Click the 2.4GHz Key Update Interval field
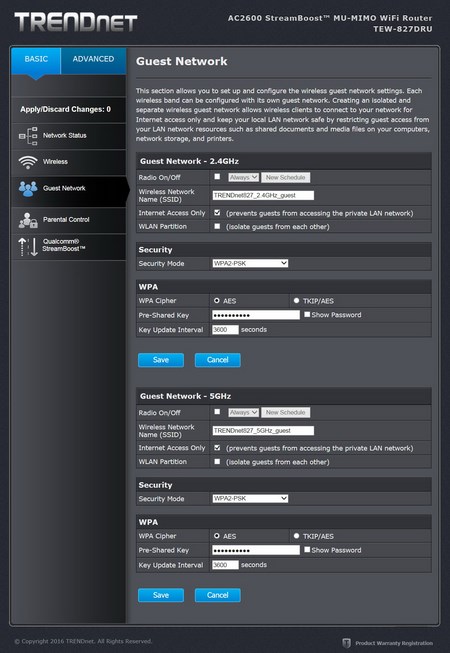This screenshot has height=653, width=450. tap(225, 330)
